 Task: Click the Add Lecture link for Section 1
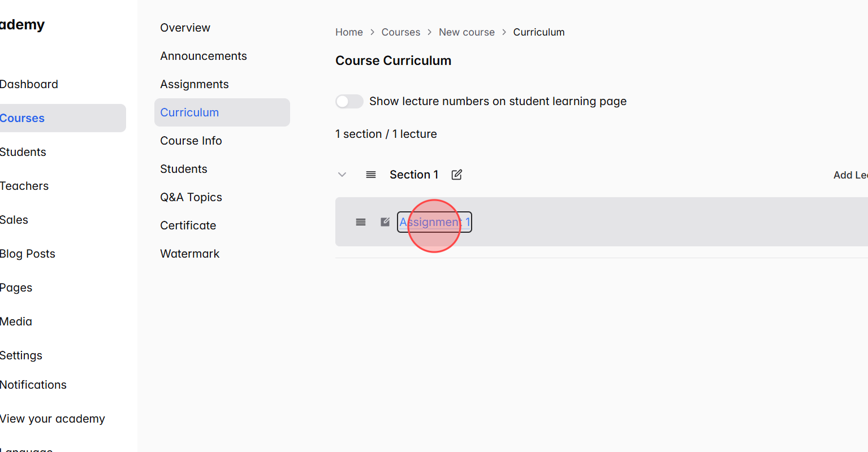(850, 175)
